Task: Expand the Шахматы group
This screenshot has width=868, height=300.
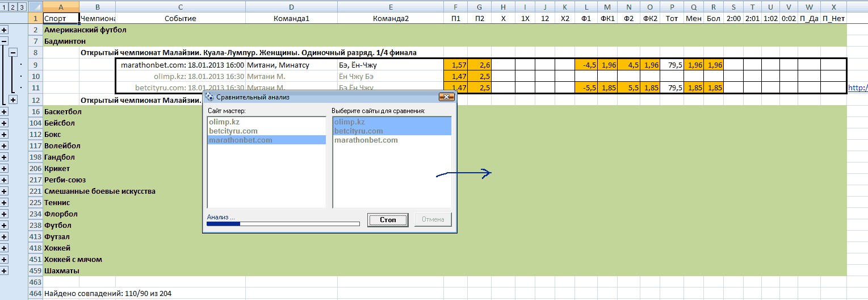Action: (x=4, y=270)
